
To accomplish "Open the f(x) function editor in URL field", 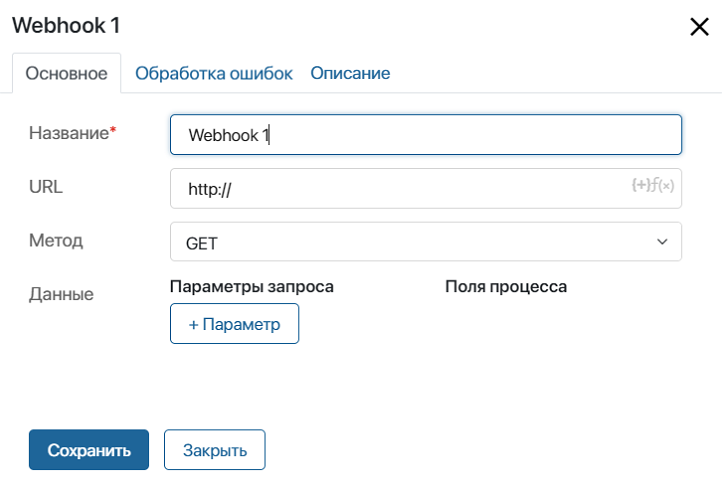I will point(663,185).
